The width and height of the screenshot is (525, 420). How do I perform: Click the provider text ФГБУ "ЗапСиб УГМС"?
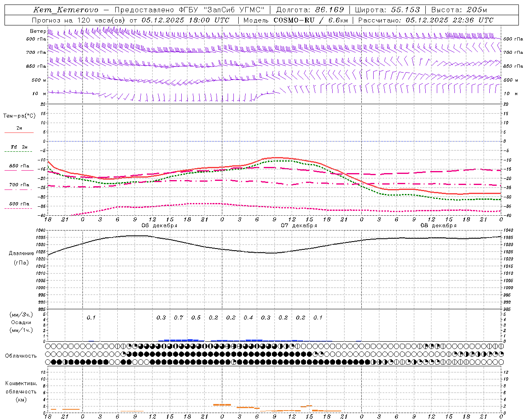pyautogui.click(x=222, y=10)
